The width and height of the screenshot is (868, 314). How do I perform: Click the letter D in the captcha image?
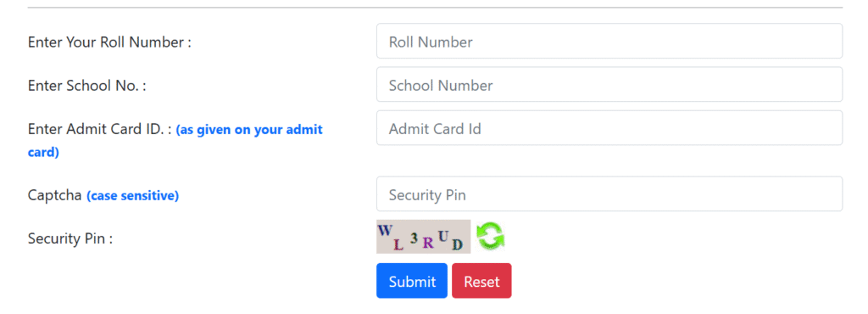coord(457,244)
